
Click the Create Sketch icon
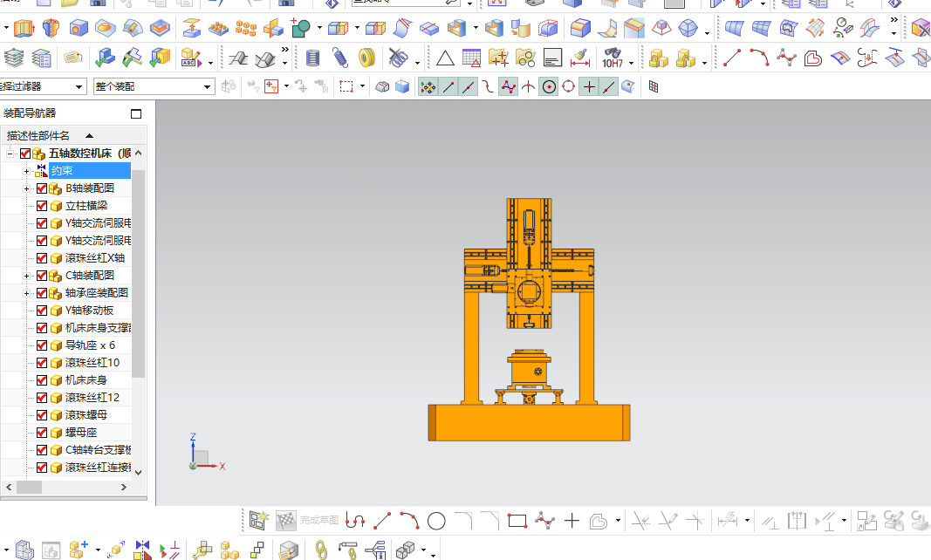(259, 521)
